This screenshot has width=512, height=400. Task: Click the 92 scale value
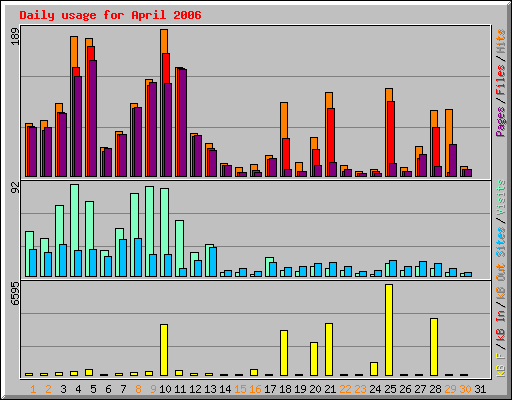tap(15, 188)
